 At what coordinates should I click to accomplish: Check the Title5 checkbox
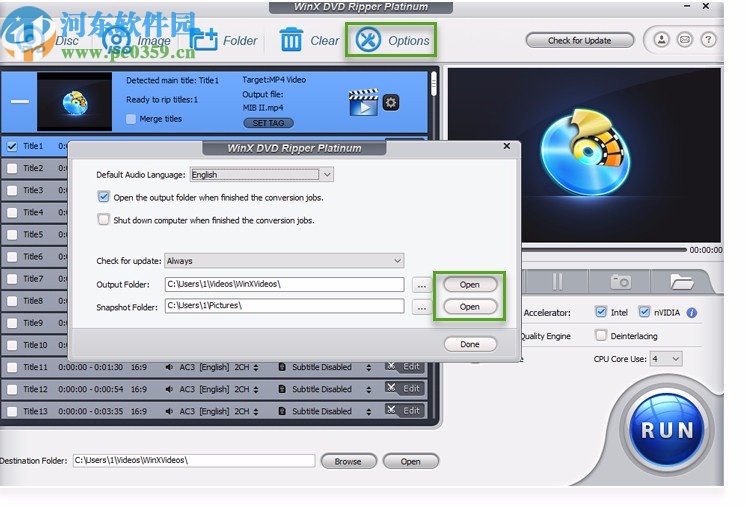(x=12, y=235)
